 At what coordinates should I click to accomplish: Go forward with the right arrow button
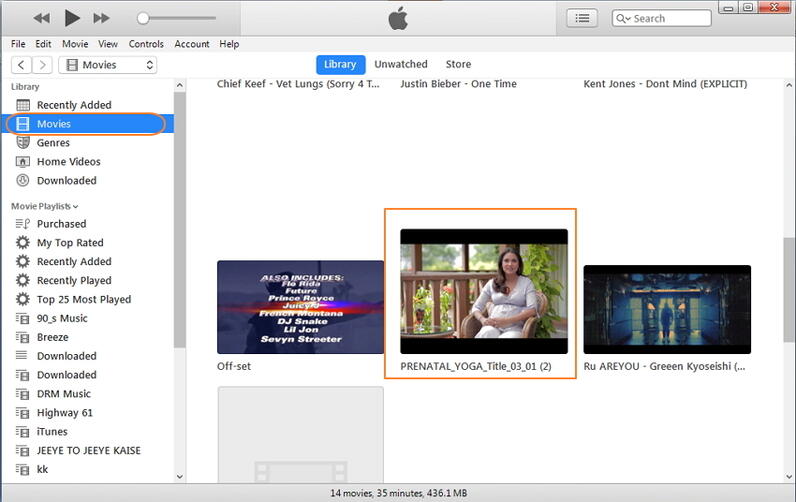click(43, 65)
